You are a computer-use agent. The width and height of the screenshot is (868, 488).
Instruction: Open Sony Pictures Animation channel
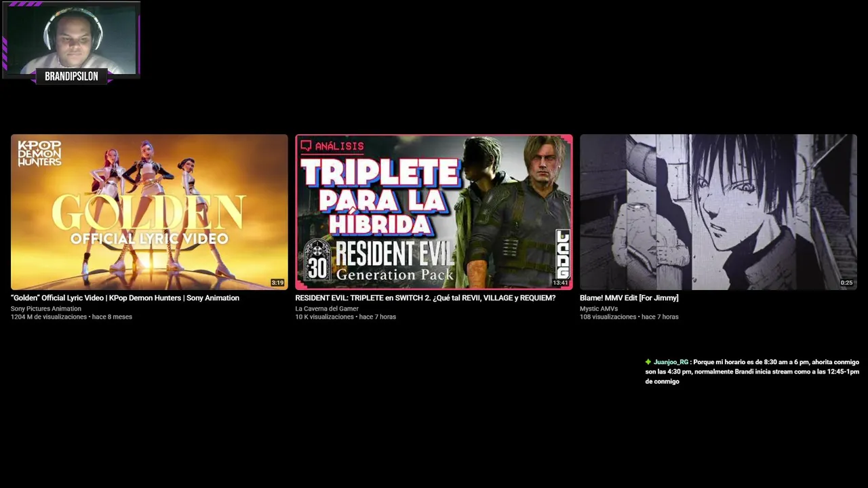tap(45, 308)
